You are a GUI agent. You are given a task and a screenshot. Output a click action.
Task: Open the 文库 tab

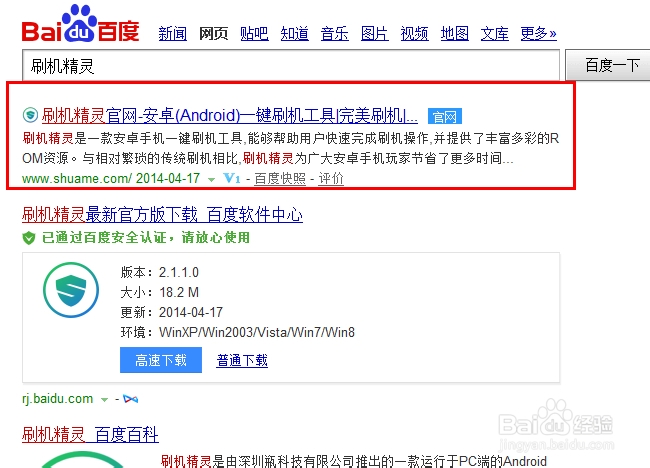click(x=495, y=33)
